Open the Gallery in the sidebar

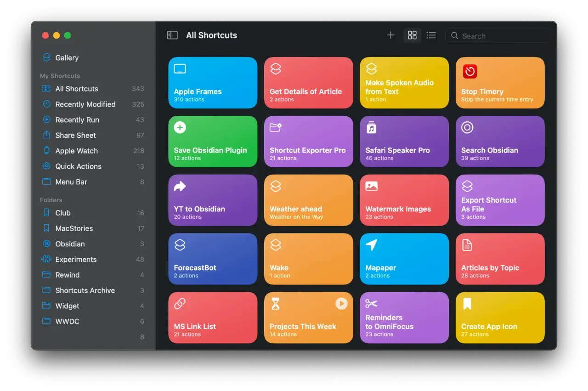(x=93, y=57)
